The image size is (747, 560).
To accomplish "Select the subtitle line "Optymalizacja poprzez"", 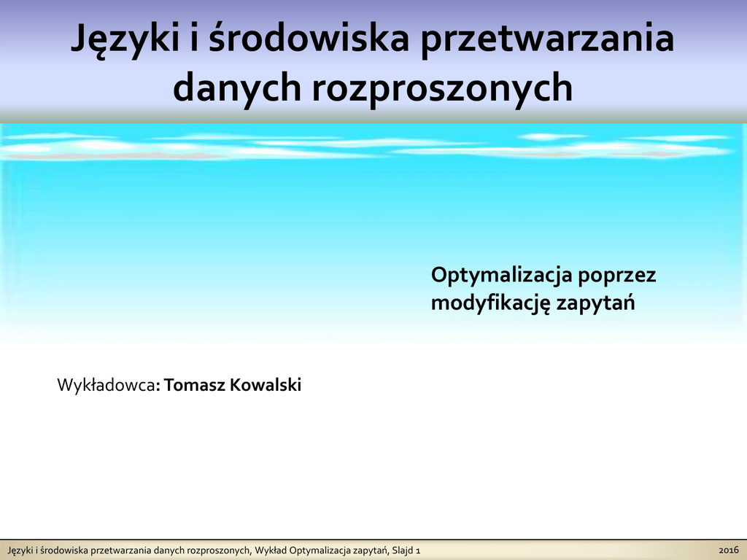I will 543,276.
